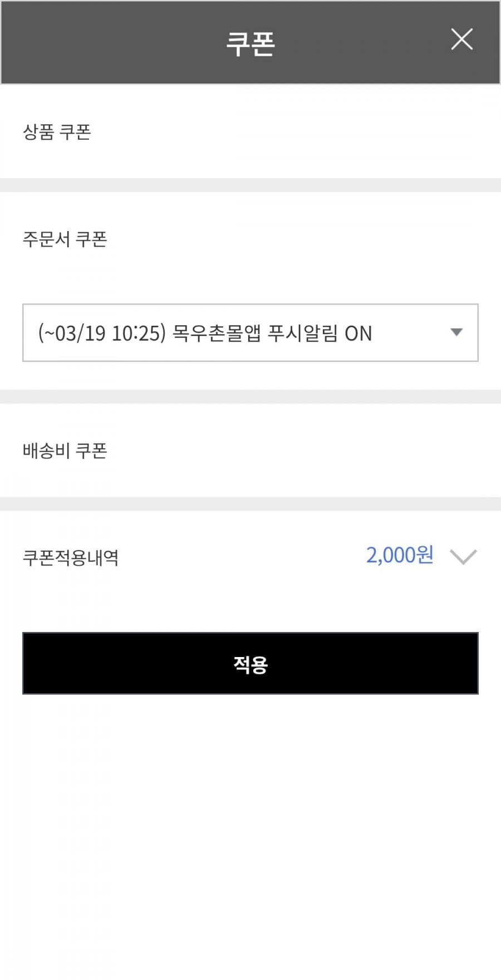The height and width of the screenshot is (980, 501).
Task: Click the blank area right of 배송비 쿠폰
Action: tap(306, 450)
